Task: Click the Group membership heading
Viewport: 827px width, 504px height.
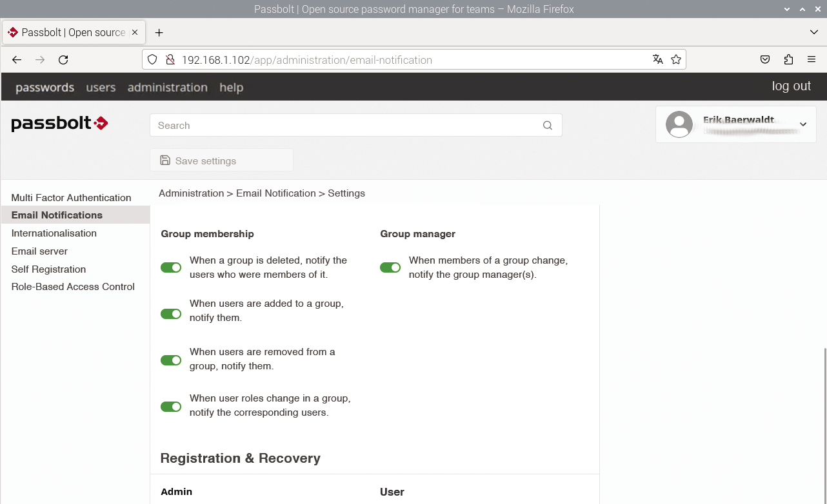Action: click(x=207, y=234)
